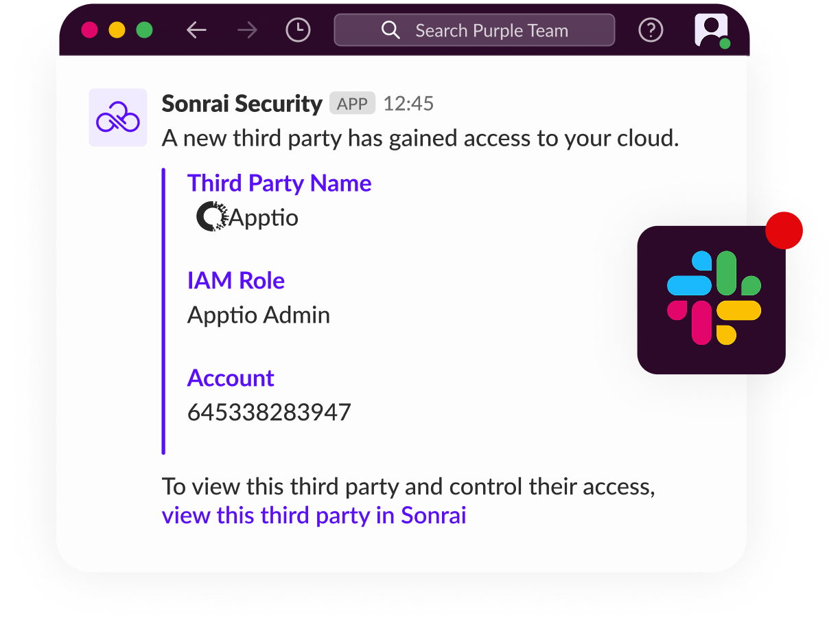
Task: Click the Third Party Name heading
Action: click(279, 183)
